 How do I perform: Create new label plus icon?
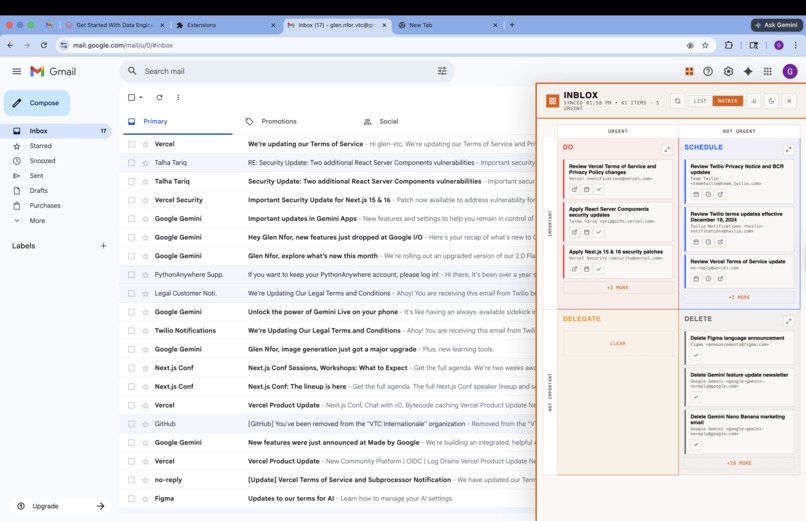tap(103, 246)
